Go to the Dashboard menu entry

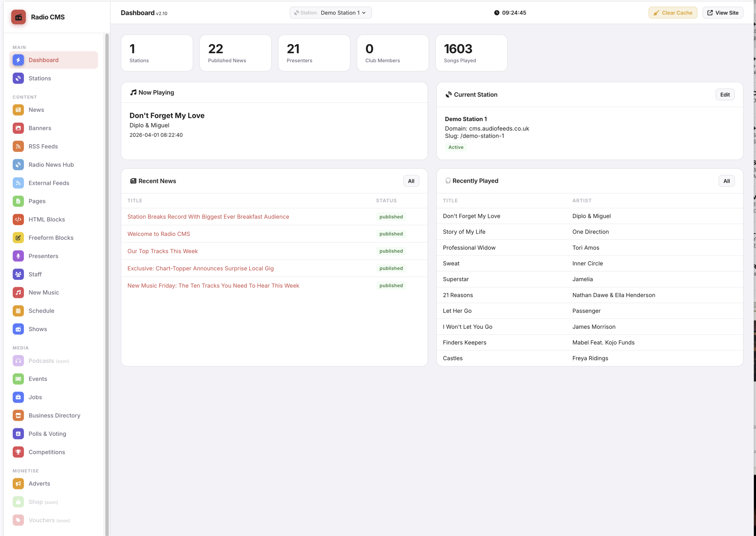(43, 60)
